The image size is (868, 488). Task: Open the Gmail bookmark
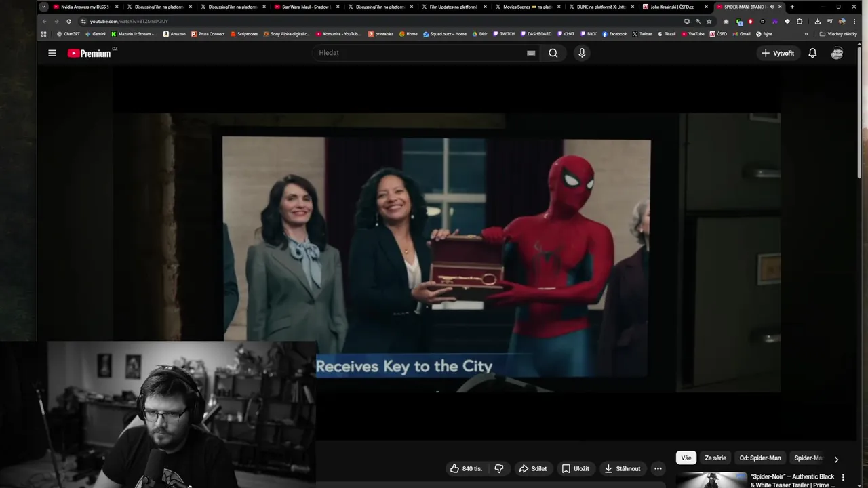(x=741, y=34)
